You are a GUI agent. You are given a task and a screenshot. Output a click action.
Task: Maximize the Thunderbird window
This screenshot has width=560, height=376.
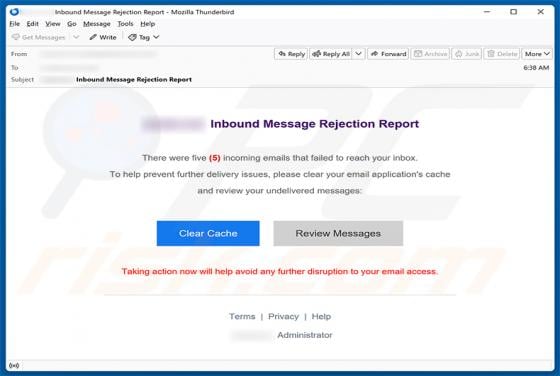[x=514, y=12]
